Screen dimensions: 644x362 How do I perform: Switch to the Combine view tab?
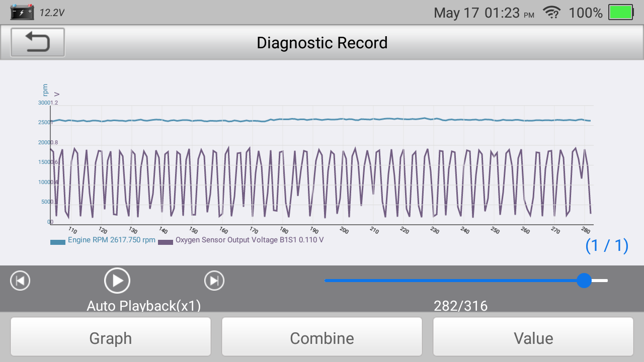pyautogui.click(x=322, y=338)
